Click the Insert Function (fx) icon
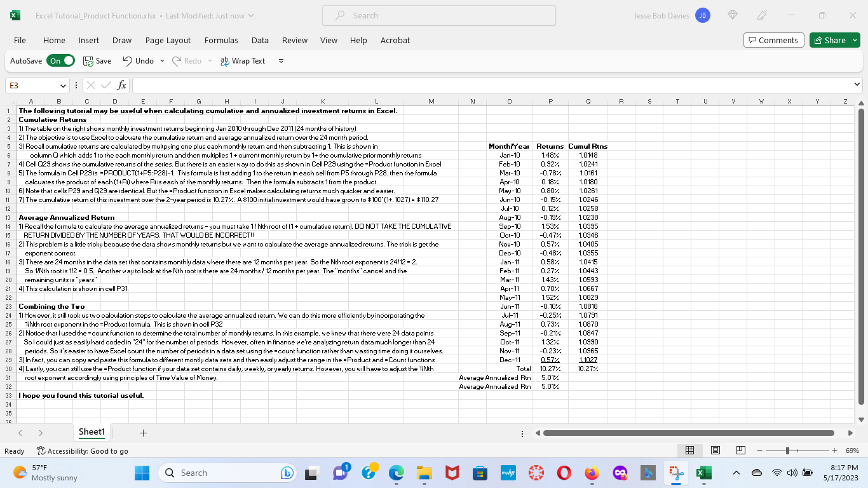The height and width of the screenshot is (488, 868). (x=121, y=84)
